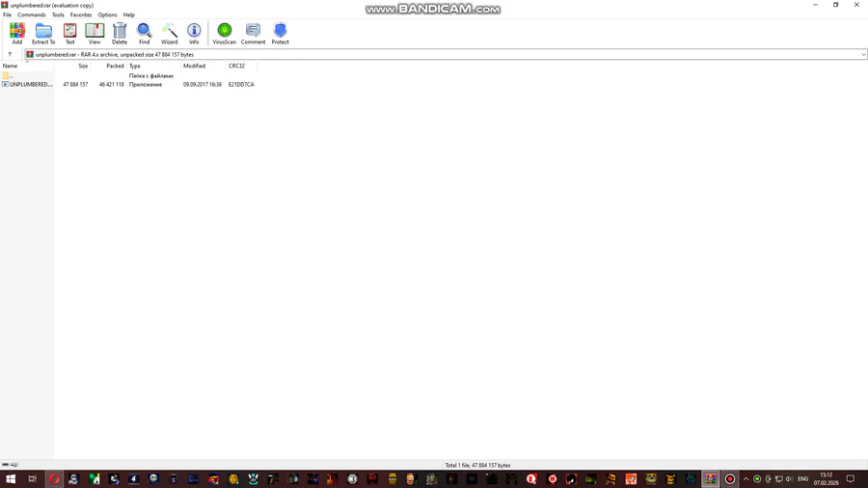Click the Delete trash icon
The image size is (868, 488).
click(x=120, y=33)
